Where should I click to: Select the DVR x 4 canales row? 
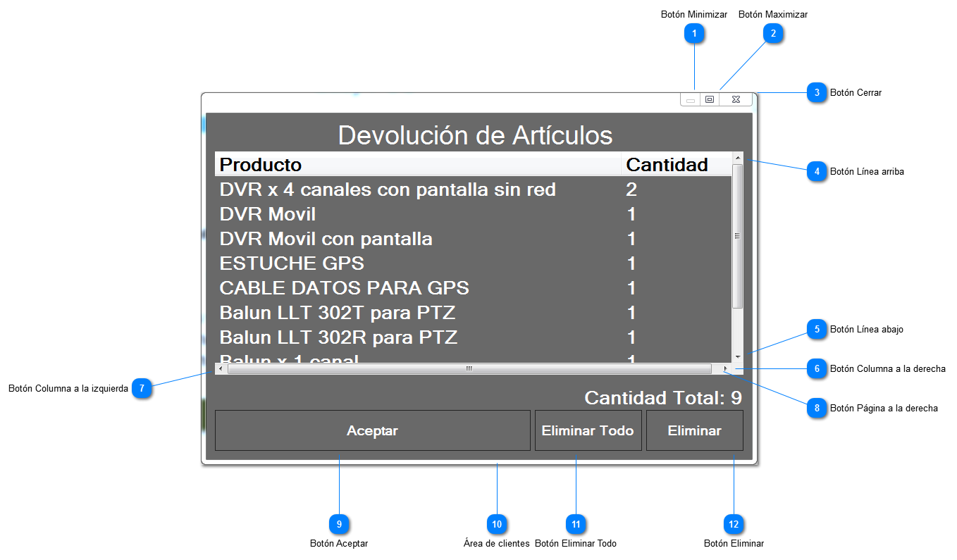[388, 189]
